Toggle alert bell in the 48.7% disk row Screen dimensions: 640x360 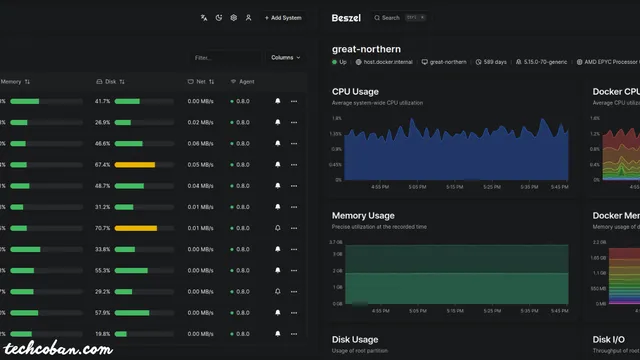278,186
